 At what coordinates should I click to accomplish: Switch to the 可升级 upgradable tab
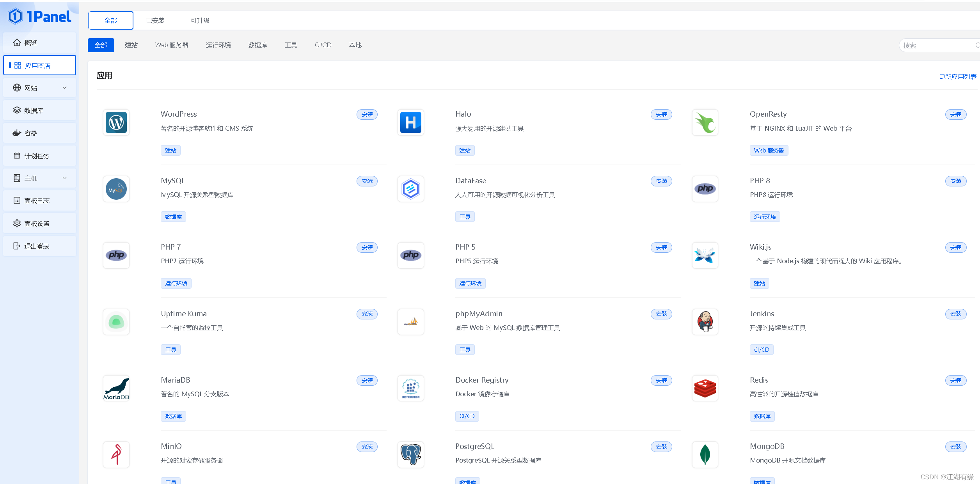click(200, 20)
